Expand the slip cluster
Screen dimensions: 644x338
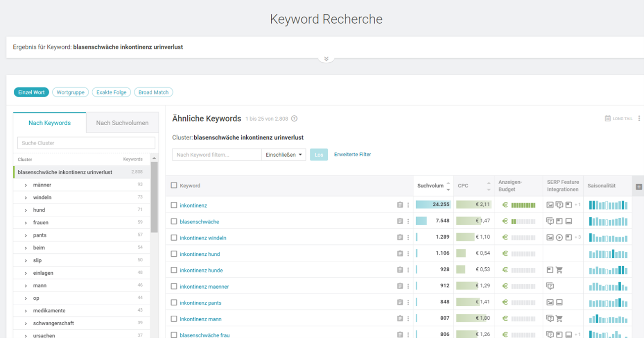pos(26,260)
